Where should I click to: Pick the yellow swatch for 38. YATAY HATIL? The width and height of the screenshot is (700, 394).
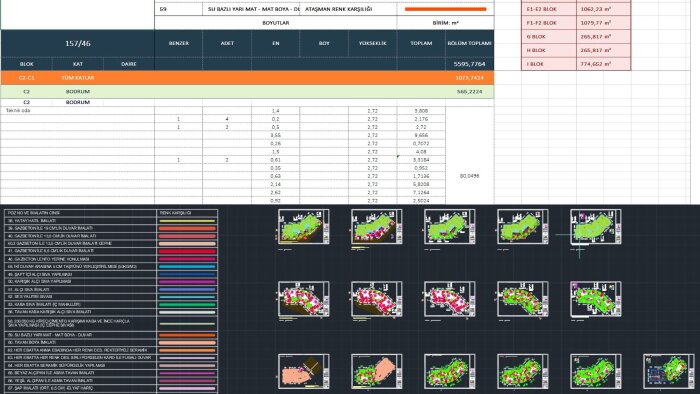tap(187, 221)
